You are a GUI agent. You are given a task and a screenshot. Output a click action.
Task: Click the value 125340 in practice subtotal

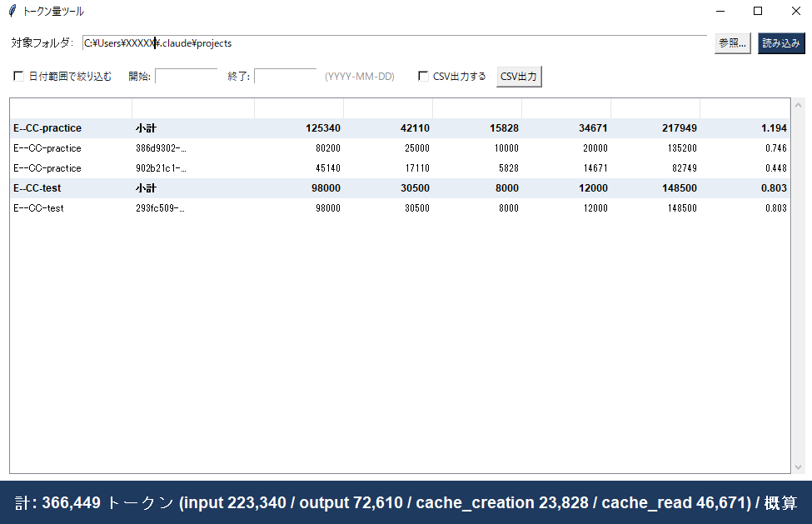(x=323, y=128)
